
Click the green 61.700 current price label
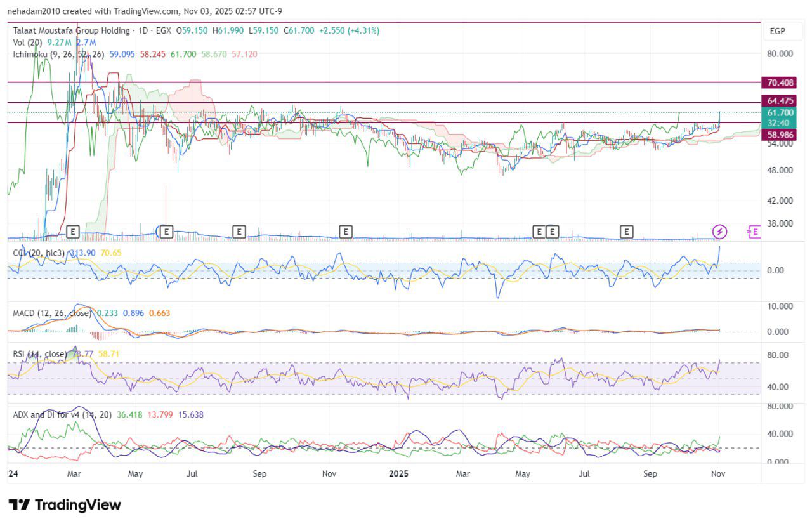point(780,113)
